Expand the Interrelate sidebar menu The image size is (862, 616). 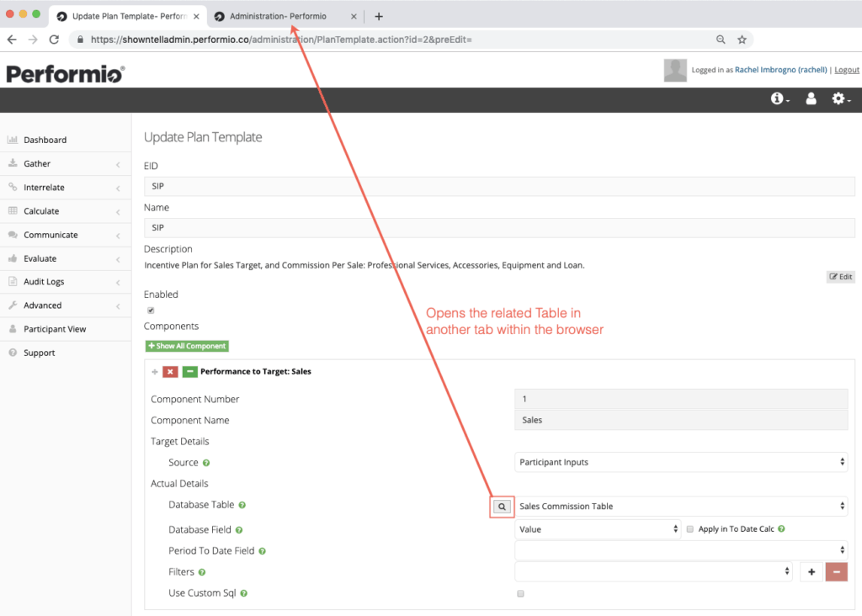coord(66,188)
